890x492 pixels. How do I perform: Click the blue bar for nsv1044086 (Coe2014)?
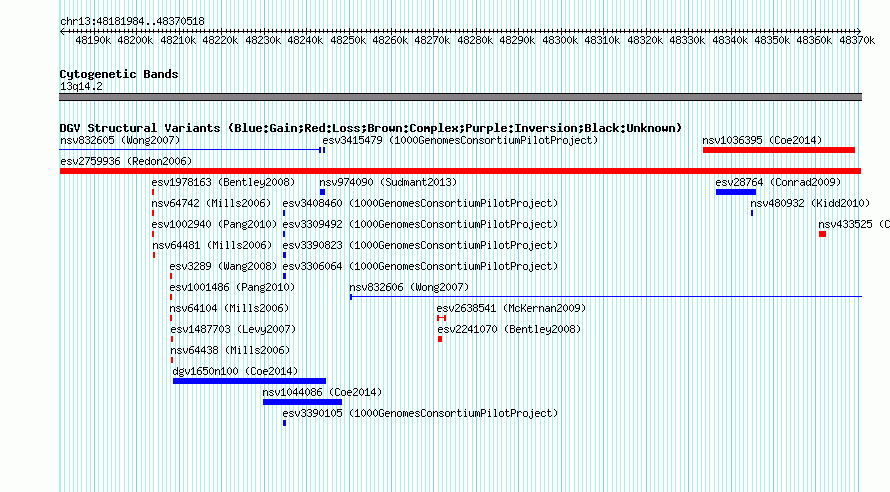(x=302, y=402)
